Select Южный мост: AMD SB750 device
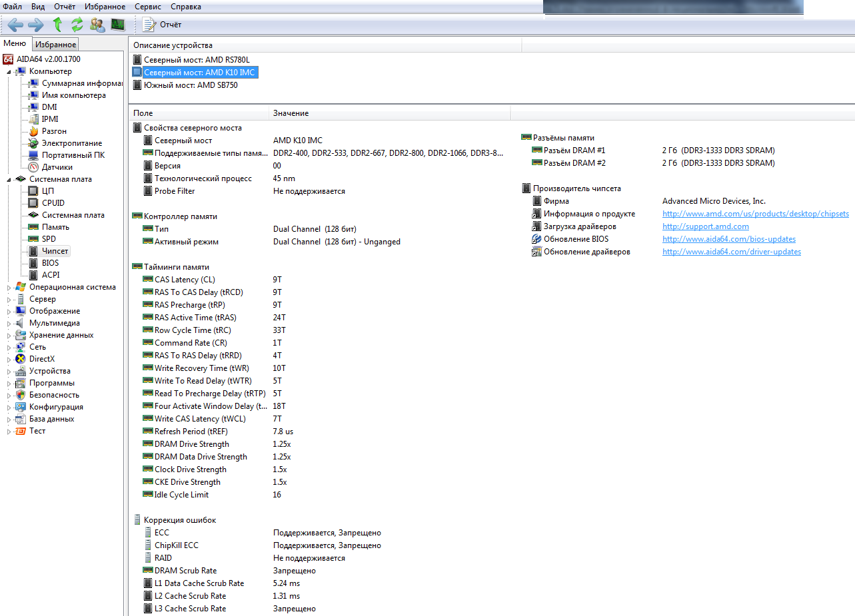Screen dimensions: 855x616 (186, 85)
